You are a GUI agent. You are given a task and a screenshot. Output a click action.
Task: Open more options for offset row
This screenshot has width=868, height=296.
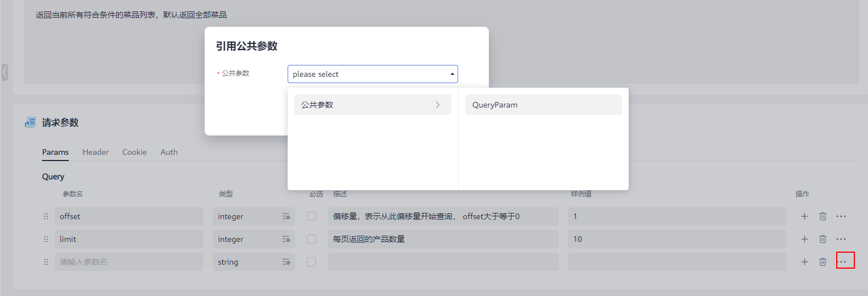(841, 216)
